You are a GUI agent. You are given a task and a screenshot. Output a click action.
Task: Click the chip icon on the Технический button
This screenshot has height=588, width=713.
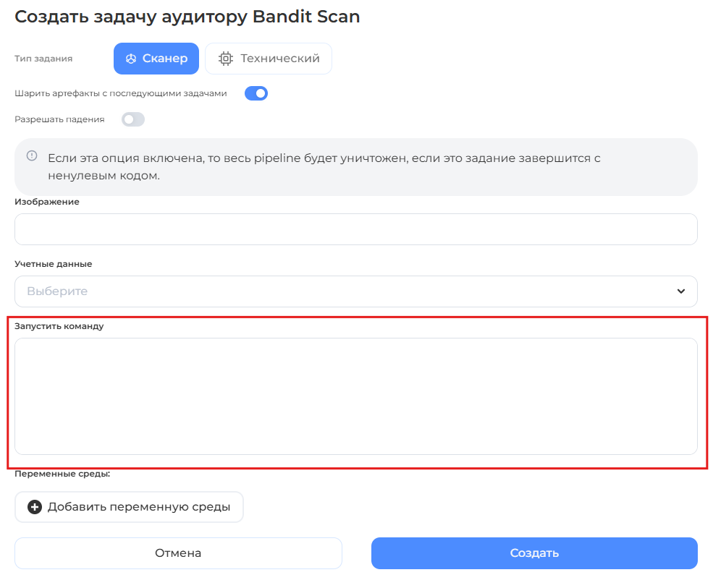coord(226,59)
